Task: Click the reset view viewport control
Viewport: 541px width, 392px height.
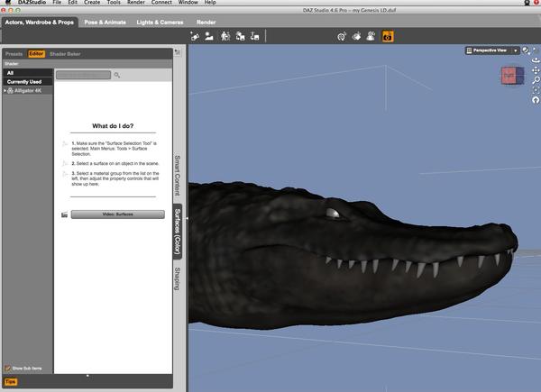Action: click(536, 100)
